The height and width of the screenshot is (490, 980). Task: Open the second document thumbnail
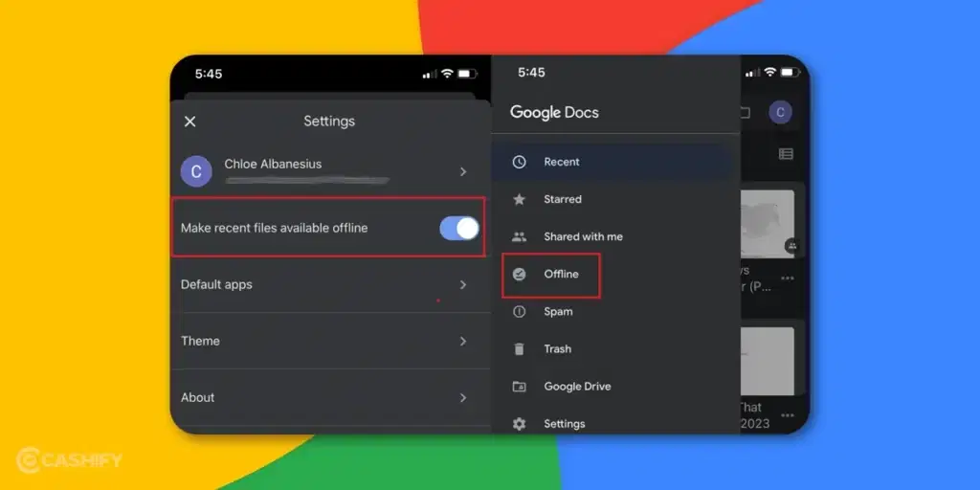point(768,361)
